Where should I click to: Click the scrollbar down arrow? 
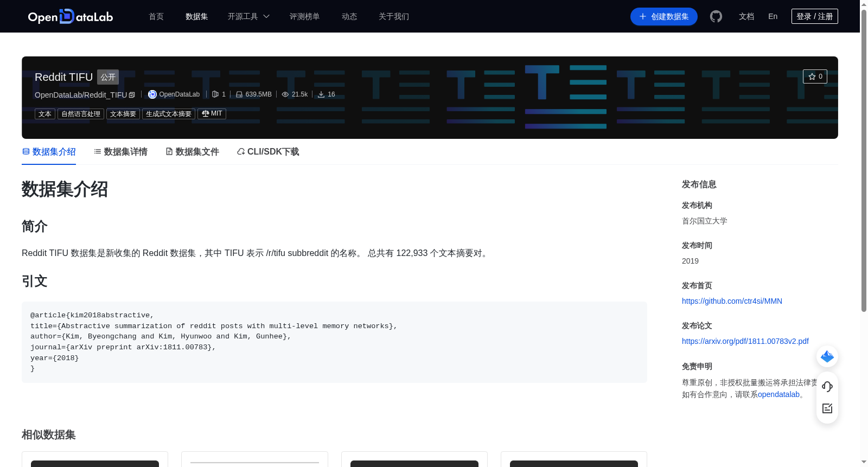(x=864, y=462)
